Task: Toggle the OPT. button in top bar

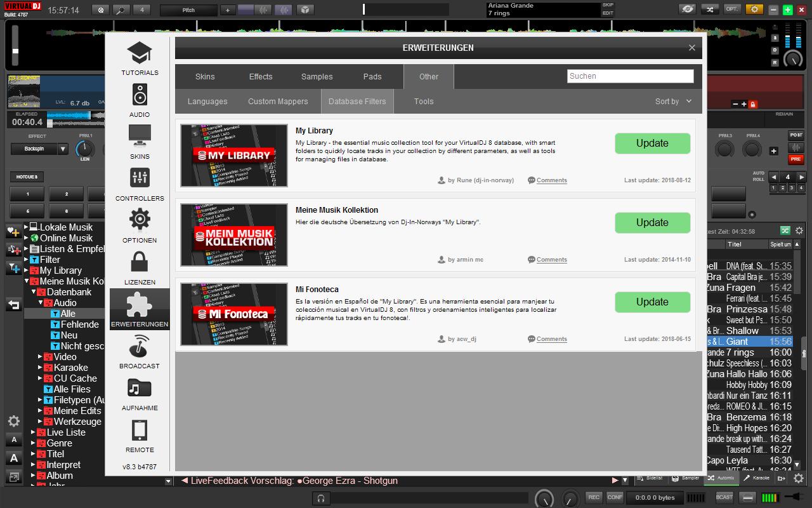Action: pos(732,10)
